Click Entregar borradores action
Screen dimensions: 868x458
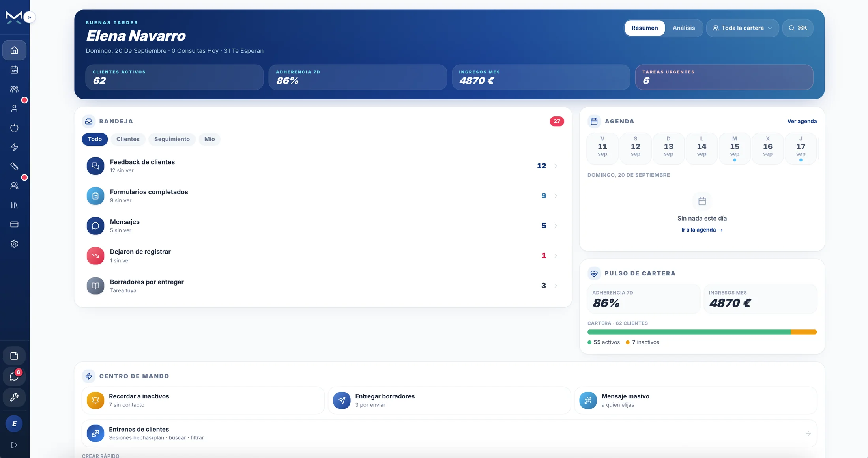449,400
